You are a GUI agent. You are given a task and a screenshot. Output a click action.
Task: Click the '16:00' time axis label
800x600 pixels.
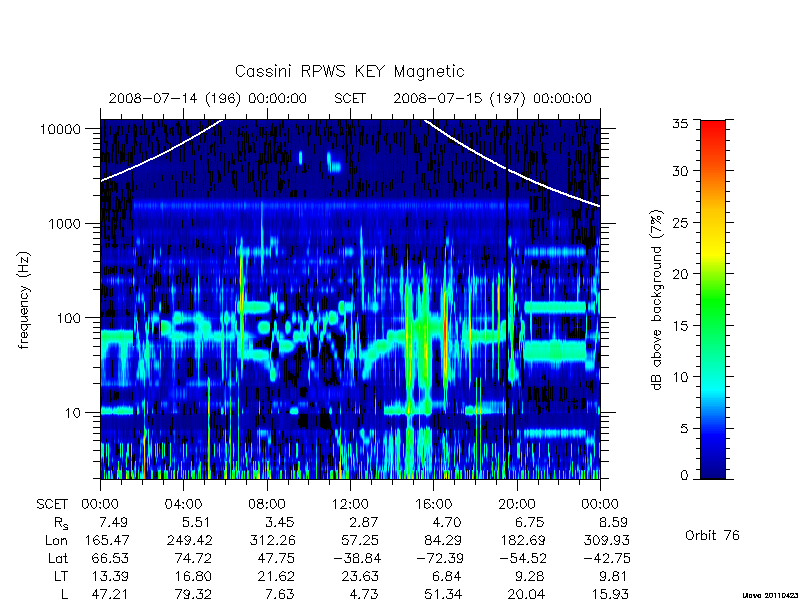point(433,505)
